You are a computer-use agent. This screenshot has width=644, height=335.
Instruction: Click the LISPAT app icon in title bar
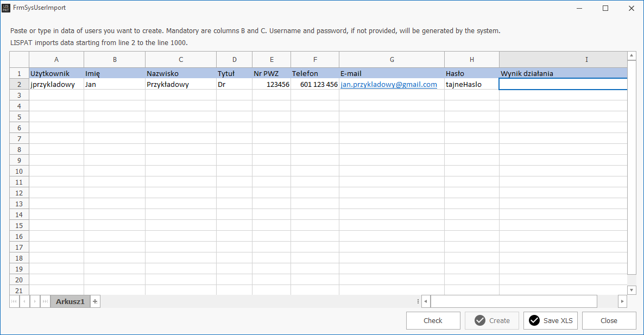[6, 8]
